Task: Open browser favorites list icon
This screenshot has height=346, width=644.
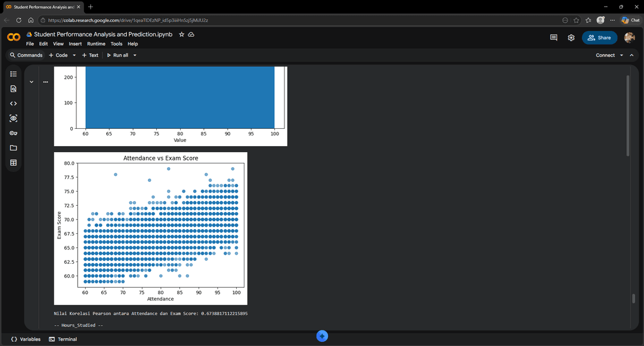Action: 588,20
